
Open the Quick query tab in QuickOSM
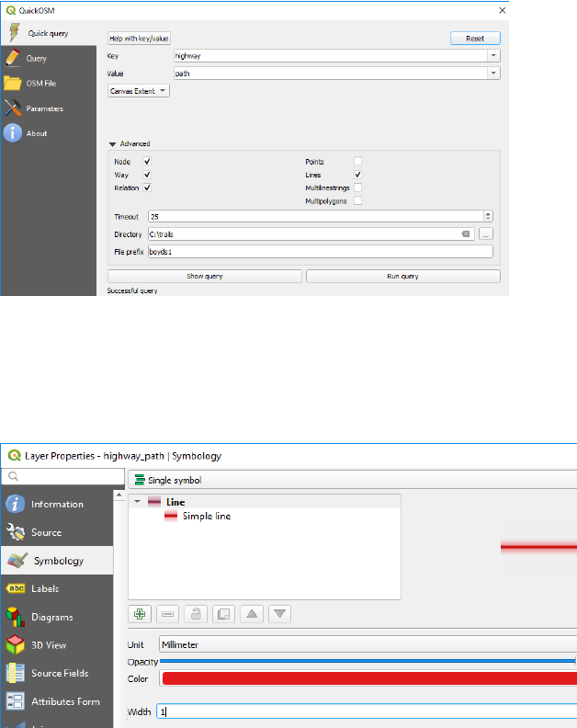(x=49, y=33)
